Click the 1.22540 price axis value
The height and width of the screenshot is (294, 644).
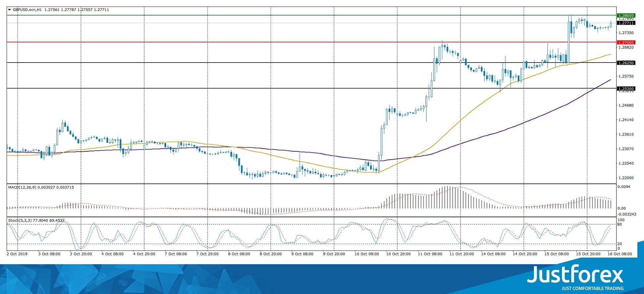pyautogui.click(x=626, y=164)
